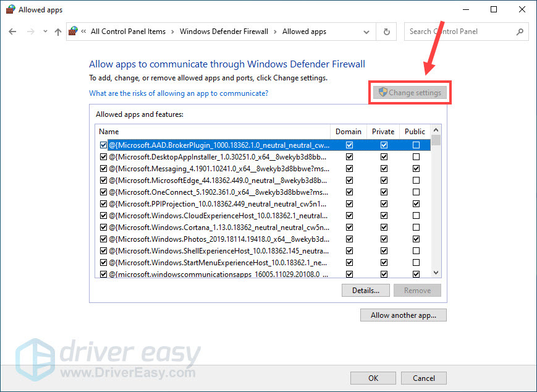The width and height of the screenshot is (537, 392).
Task: Uncheck Domain for Microsoft.Messaging
Action: click(x=349, y=169)
